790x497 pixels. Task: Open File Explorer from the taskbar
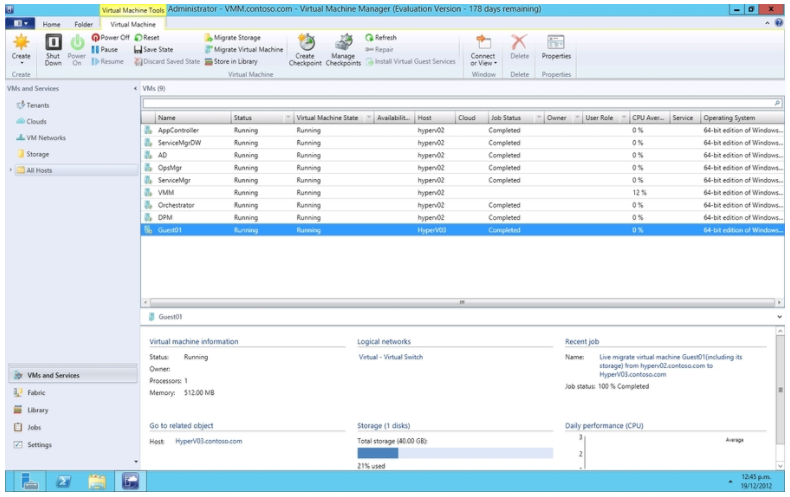97,481
